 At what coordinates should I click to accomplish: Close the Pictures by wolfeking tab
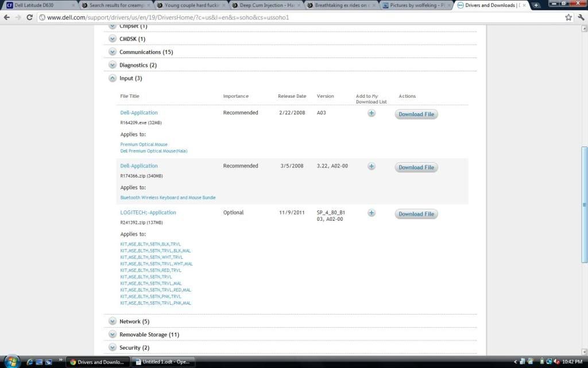click(450, 5)
